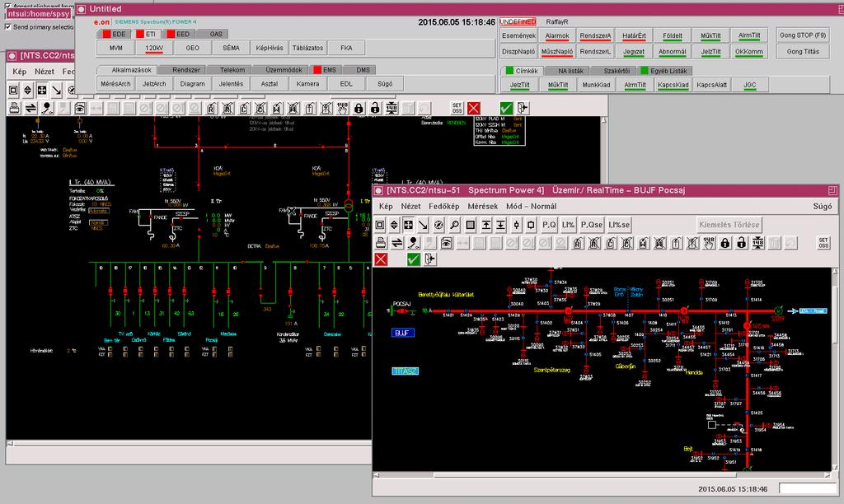
Task: Select the magnifier zoom tool in BUJF Pocsaj window
Action: click(454, 225)
